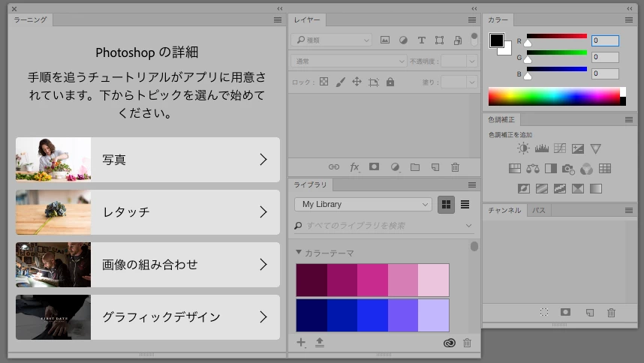The height and width of the screenshot is (363, 644).
Task: Click foreground color black swatch
Action: click(496, 40)
